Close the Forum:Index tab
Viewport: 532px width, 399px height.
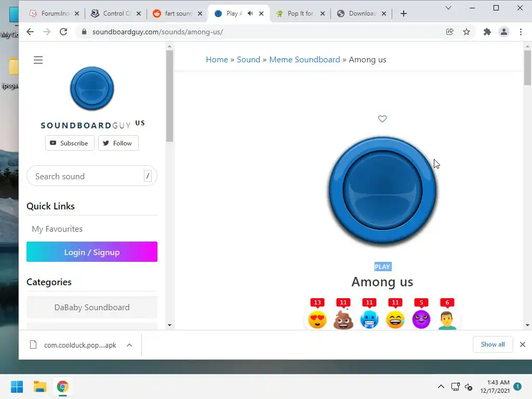click(77, 14)
